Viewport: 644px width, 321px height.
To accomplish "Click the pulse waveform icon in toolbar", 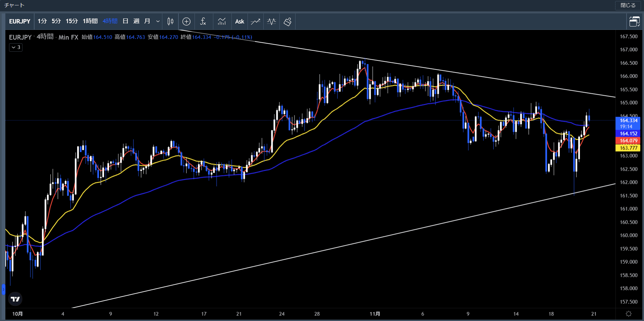I will [271, 21].
